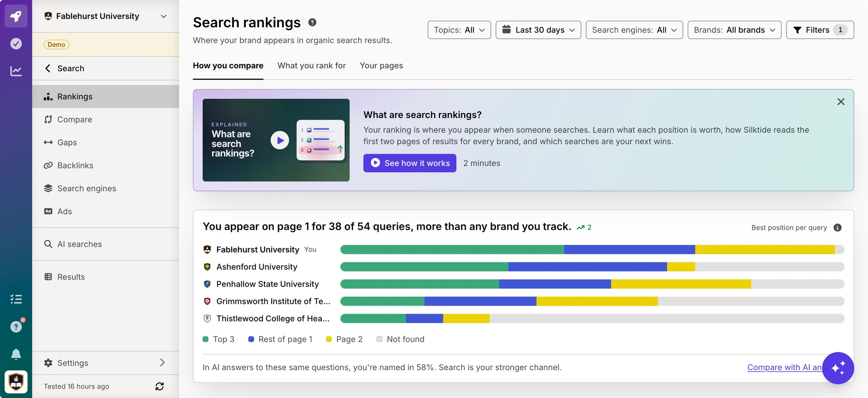Open Ads in the sidebar
The width and height of the screenshot is (868, 398).
[x=106, y=211]
